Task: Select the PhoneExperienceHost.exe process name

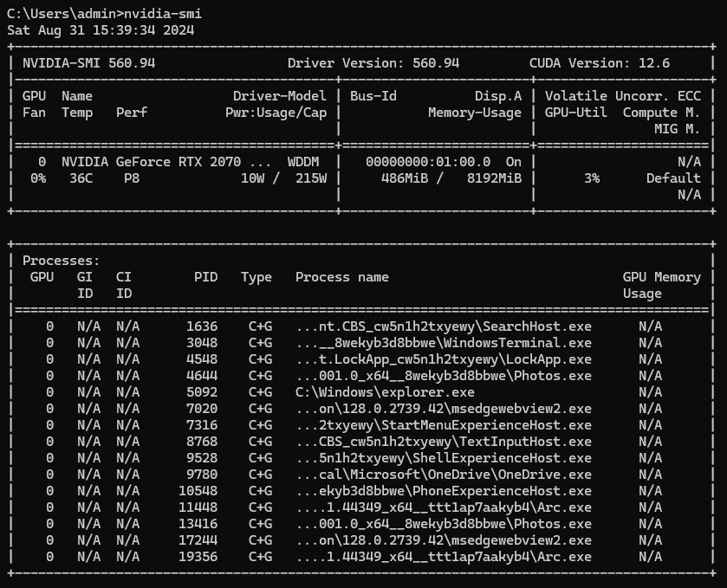Action: click(x=502, y=491)
